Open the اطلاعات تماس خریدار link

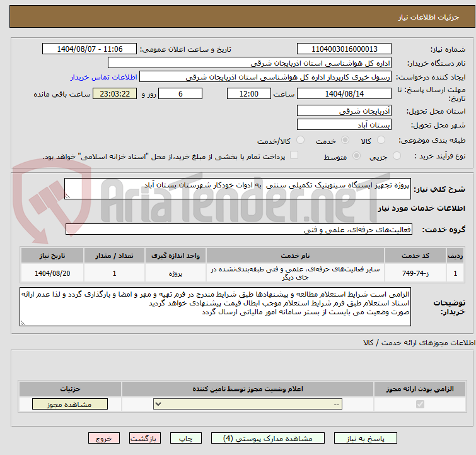pos(104,77)
